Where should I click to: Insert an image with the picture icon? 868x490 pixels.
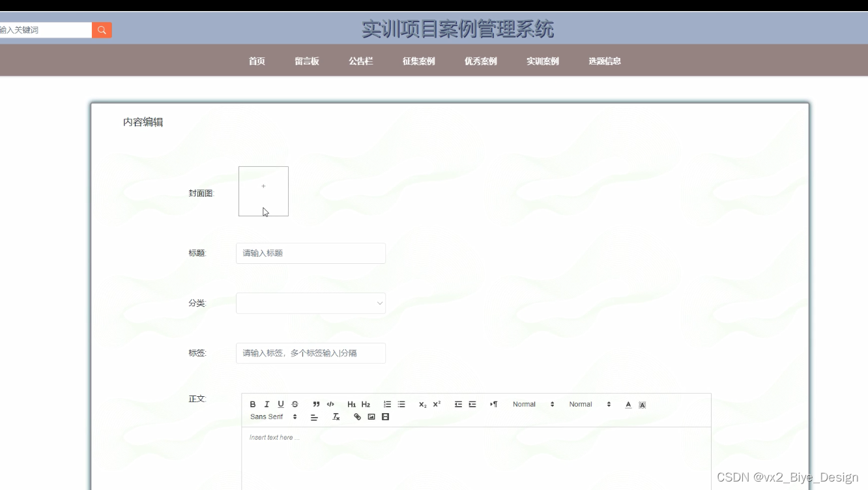coord(371,417)
